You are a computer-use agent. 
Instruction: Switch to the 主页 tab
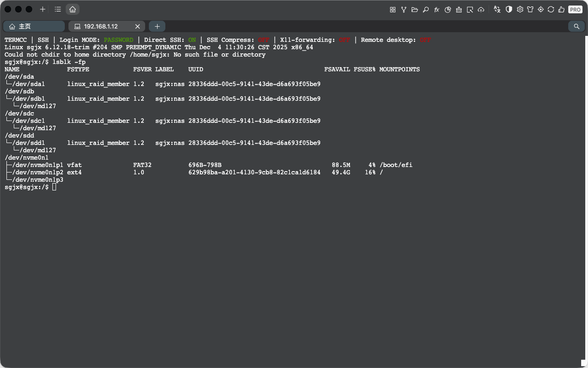(34, 26)
